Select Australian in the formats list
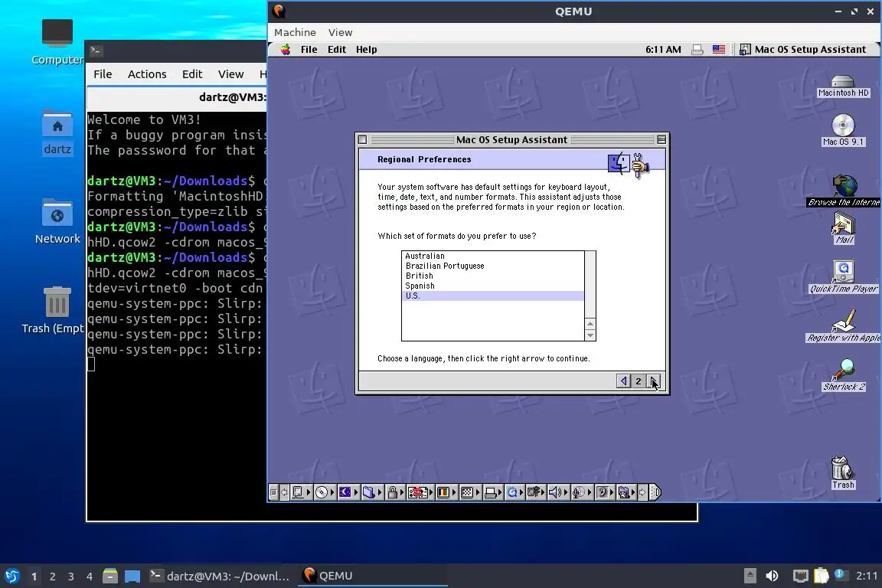Viewport: 882px width, 588px height. (493, 256)
